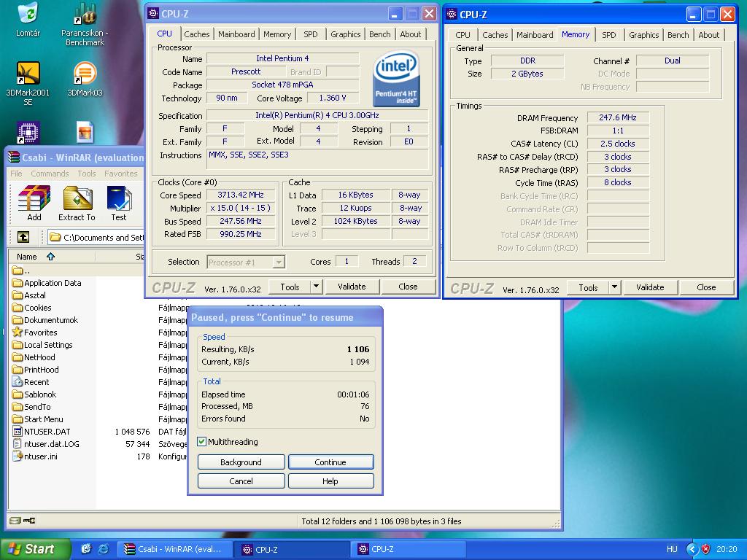Screen dimensions: 747x560
Task: Click the first CPU-Z taskbar button
Action: [x=293, y=549]
